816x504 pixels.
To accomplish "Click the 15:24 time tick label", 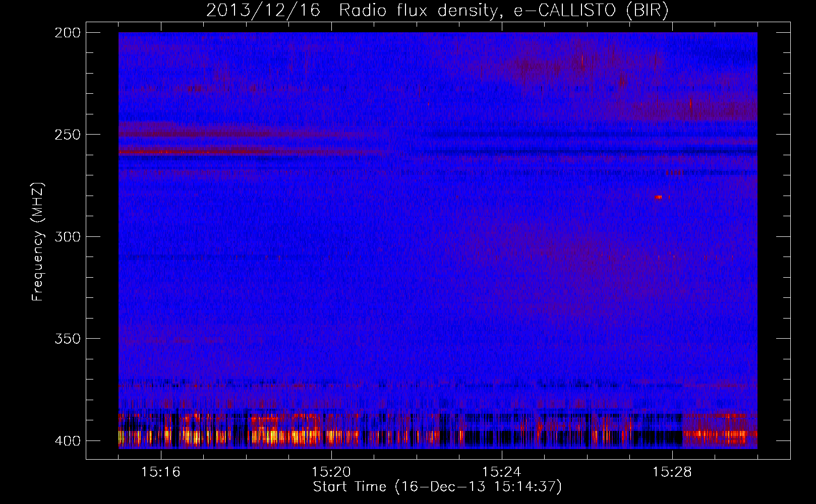I will (502, 472).
